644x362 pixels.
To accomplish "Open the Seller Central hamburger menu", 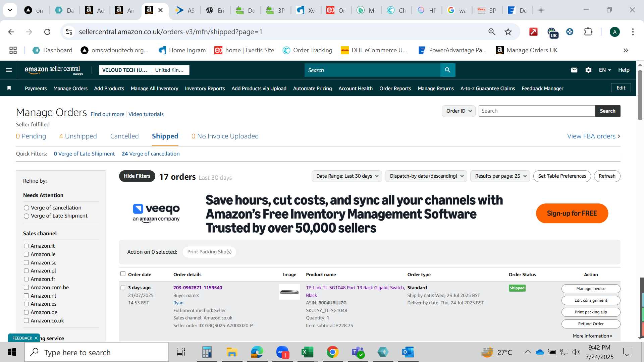I will click(9, 70).
